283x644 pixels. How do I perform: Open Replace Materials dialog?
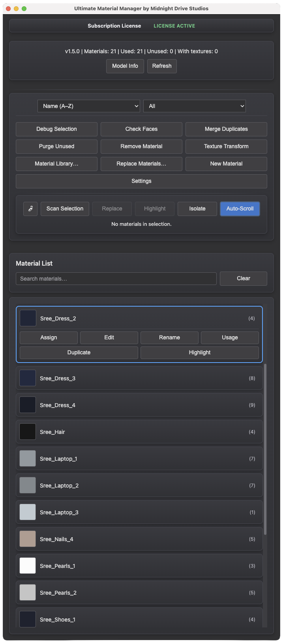tap(141, 164)
